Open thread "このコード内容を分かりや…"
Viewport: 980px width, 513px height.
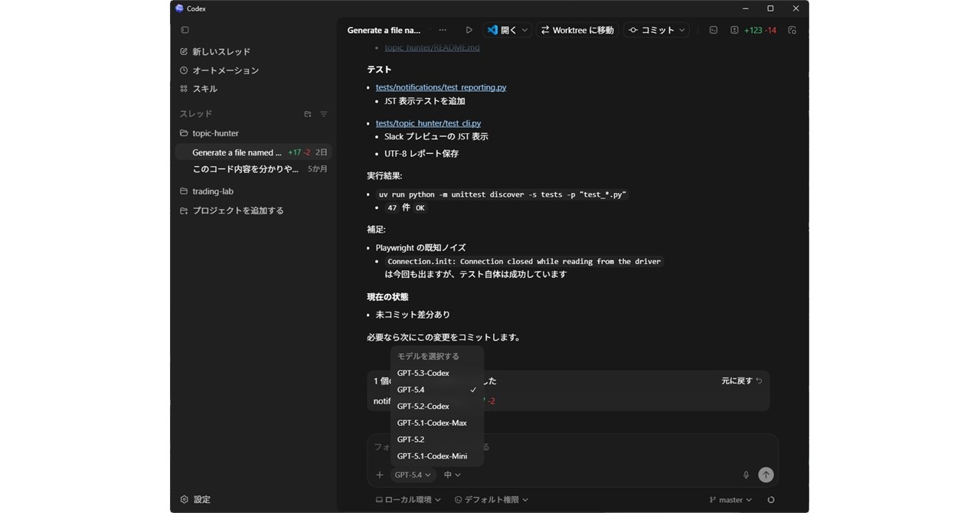point(253,169)
